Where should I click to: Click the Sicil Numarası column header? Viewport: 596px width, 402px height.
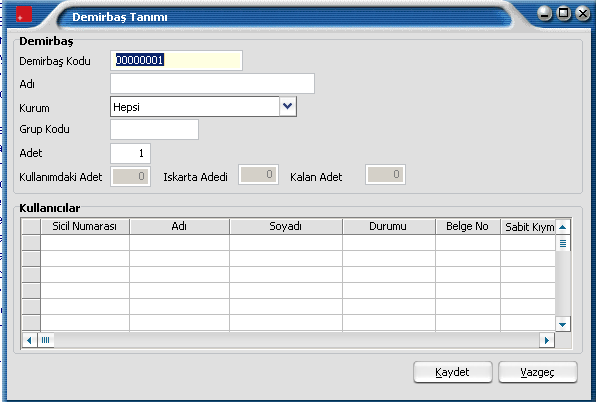[85, 226]
